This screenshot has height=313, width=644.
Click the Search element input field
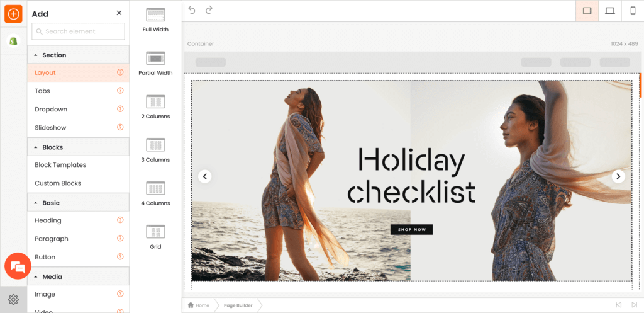pyautogui.click(x=79, y=31)
